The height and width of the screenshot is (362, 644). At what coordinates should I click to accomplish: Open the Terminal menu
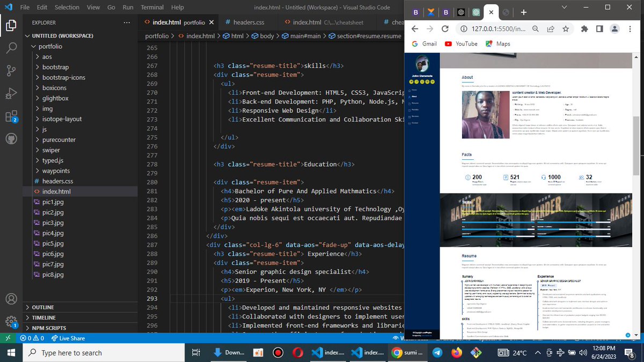[x=152, y=8]
